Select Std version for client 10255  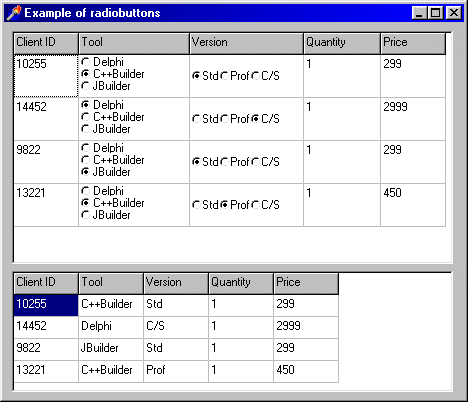196,76
